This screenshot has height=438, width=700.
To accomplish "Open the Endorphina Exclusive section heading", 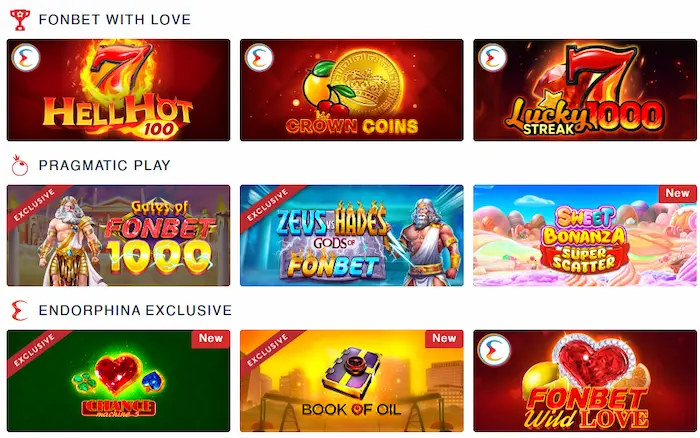I will 135,310.
